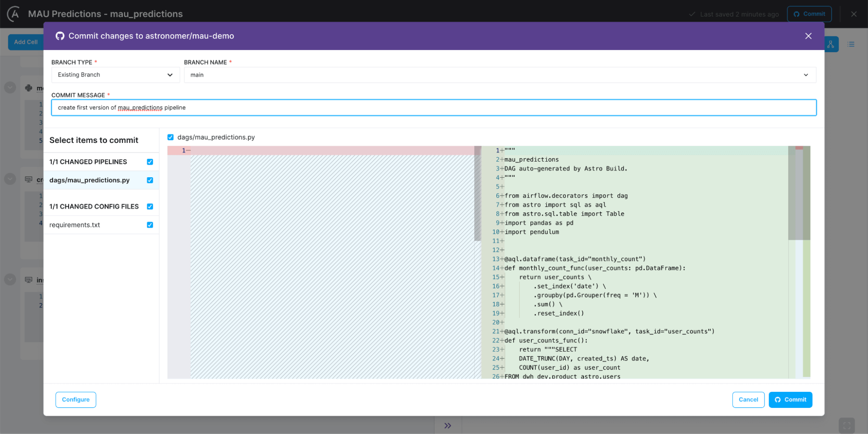Click the Astronomer logo in the top bar
868x434 pixels.
13,13
